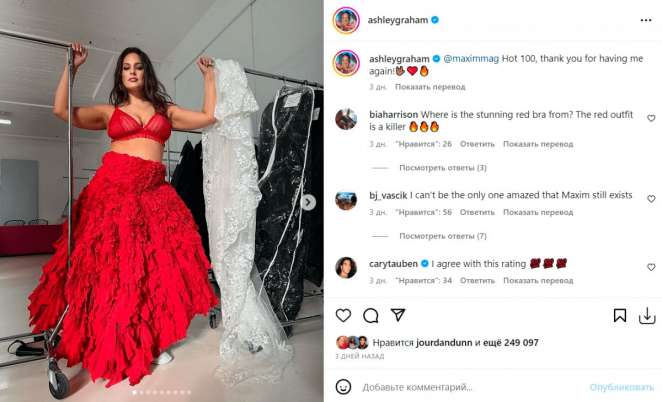Open comments via speech bubble icon

tap(371, 315)
